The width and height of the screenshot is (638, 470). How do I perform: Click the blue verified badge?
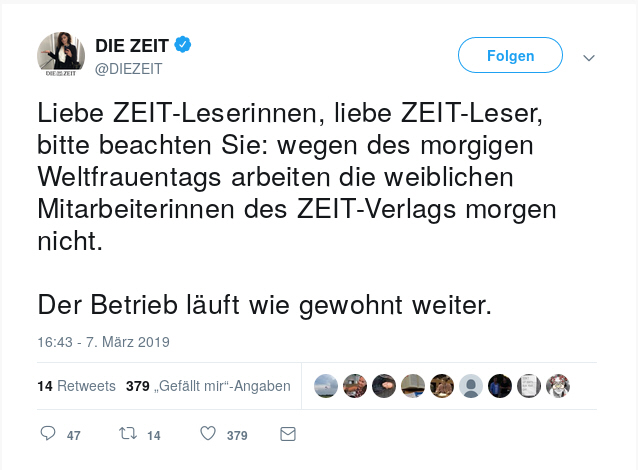tap(184, 45)
